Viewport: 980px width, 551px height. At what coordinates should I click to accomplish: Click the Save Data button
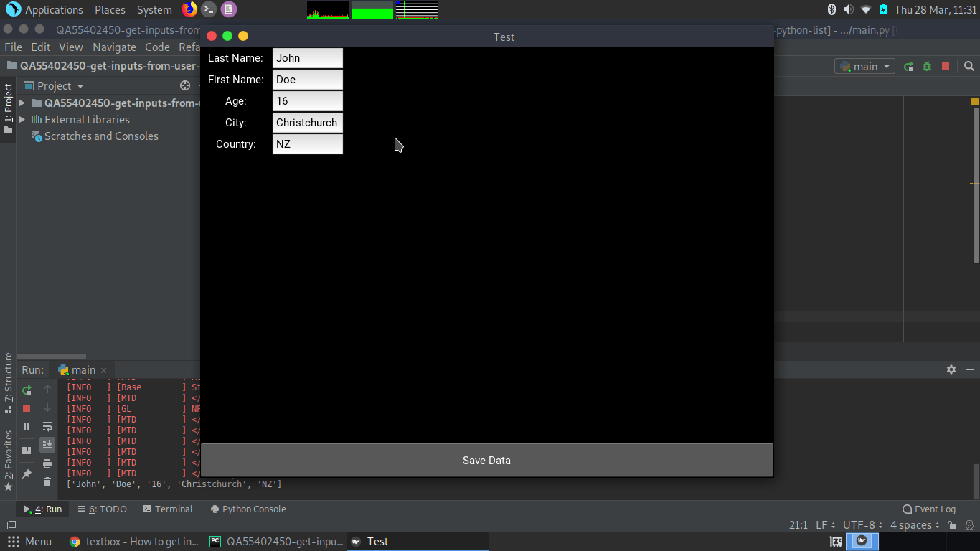point(486,460)
